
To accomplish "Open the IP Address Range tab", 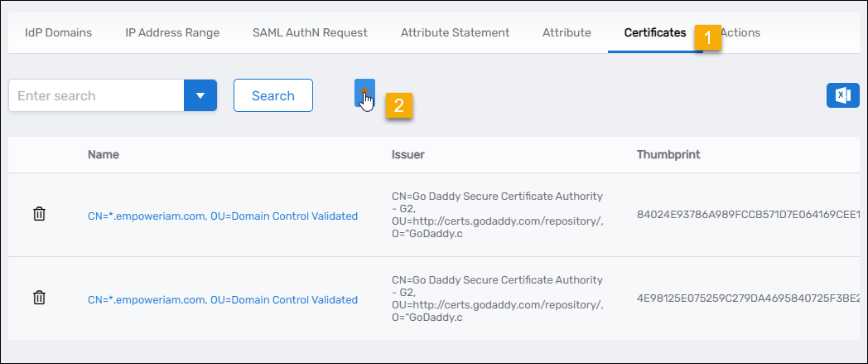I will (172, 33).
